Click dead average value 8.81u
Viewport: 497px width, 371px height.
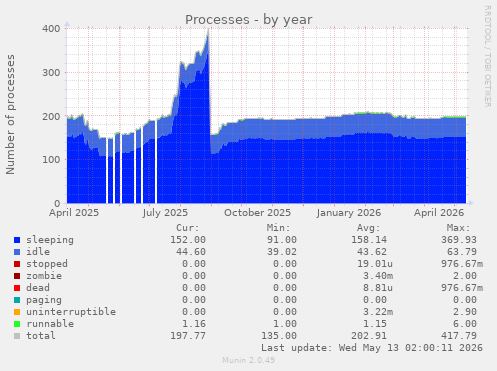click(378, 288)
